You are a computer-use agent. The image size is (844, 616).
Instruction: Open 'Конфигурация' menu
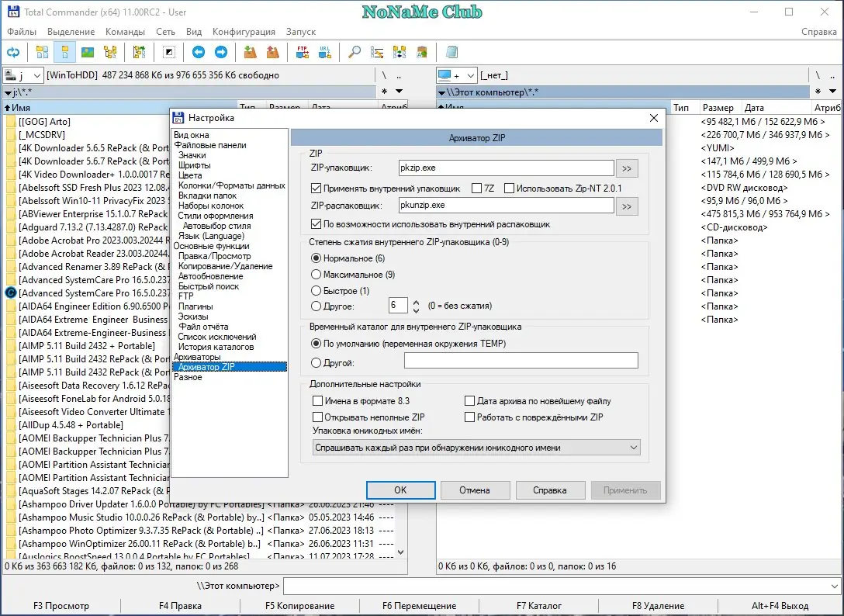coord(244,32)
